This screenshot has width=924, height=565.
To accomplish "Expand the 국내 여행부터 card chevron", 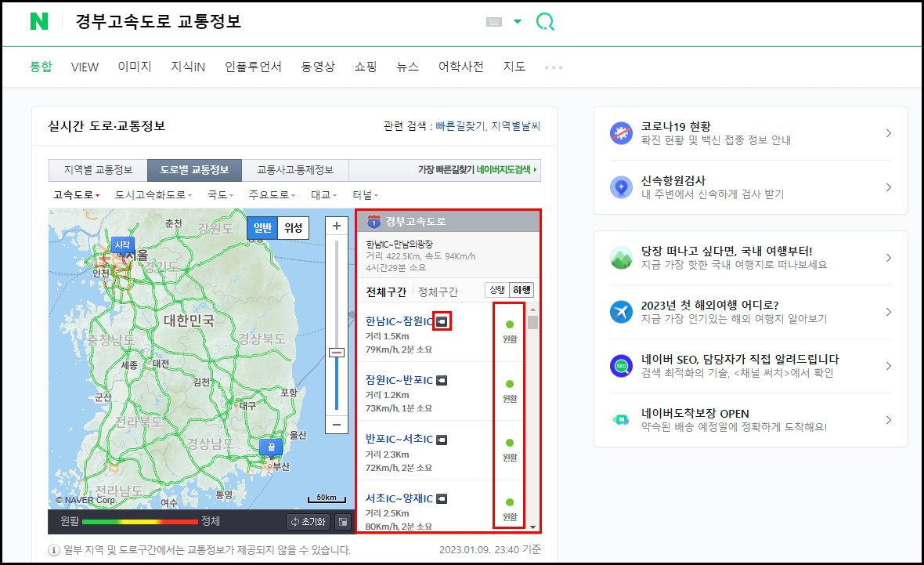I will click(889, 258).
